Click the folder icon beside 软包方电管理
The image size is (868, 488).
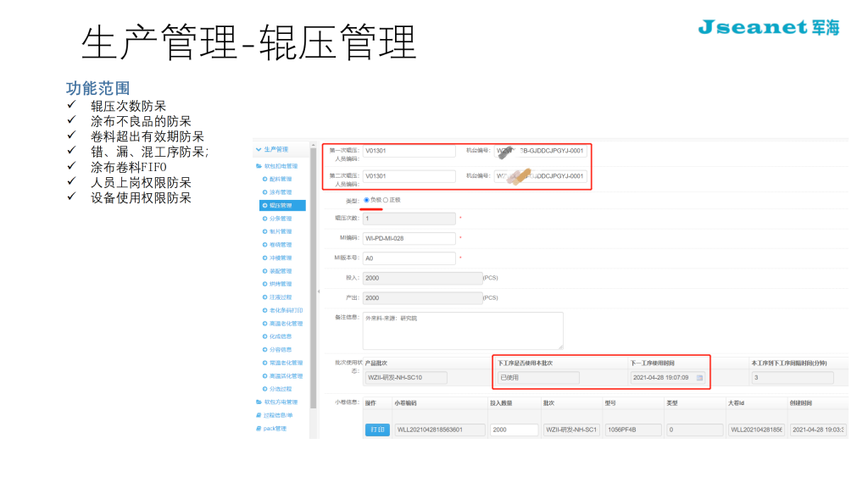click(x=259, y=402)
